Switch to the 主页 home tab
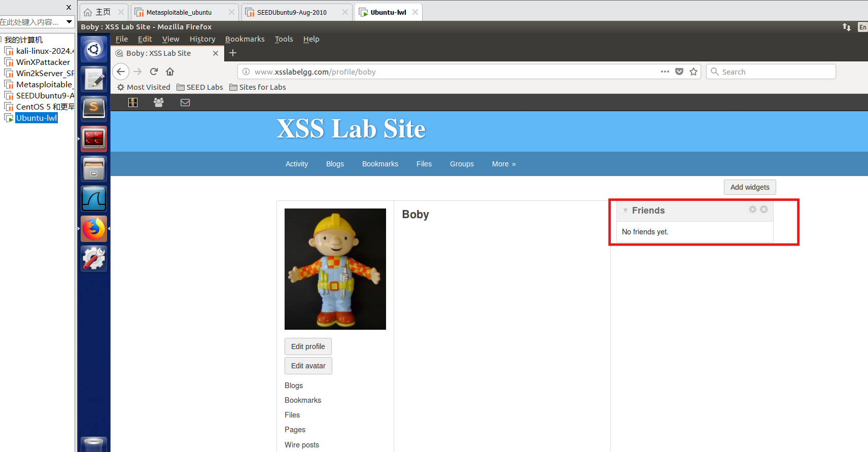This screenshot has width=868, height=452. pyautogui.click(x=103, y=12)
